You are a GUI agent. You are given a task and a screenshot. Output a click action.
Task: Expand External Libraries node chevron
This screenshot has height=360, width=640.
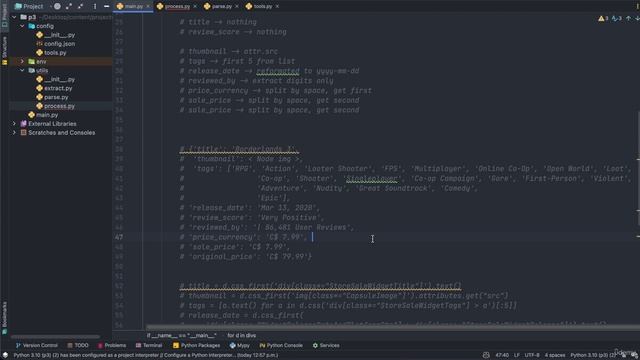coord(15,124)
